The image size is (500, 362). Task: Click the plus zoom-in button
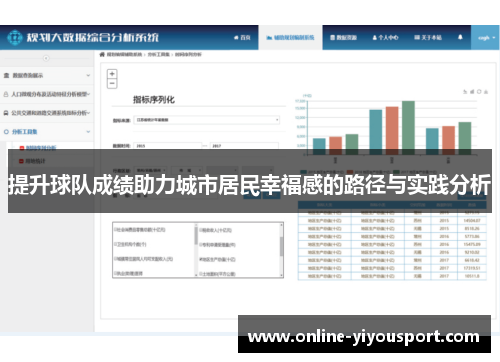click(x=112, y=74)
